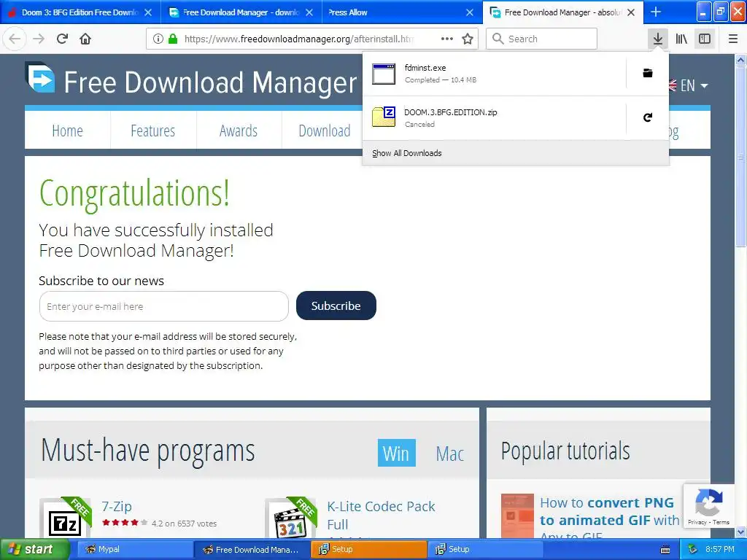Show sidebars toolbar icon
The width and height of the screenshot is (747, 560).
pos(705,39)
